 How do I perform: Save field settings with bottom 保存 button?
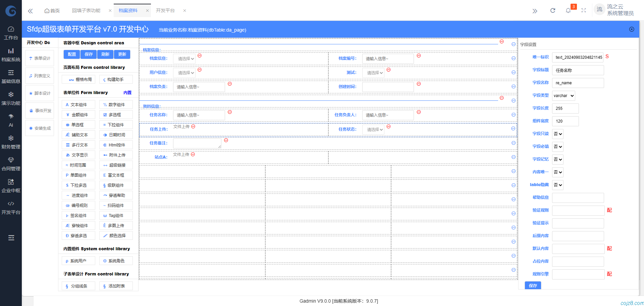(533, 286)
